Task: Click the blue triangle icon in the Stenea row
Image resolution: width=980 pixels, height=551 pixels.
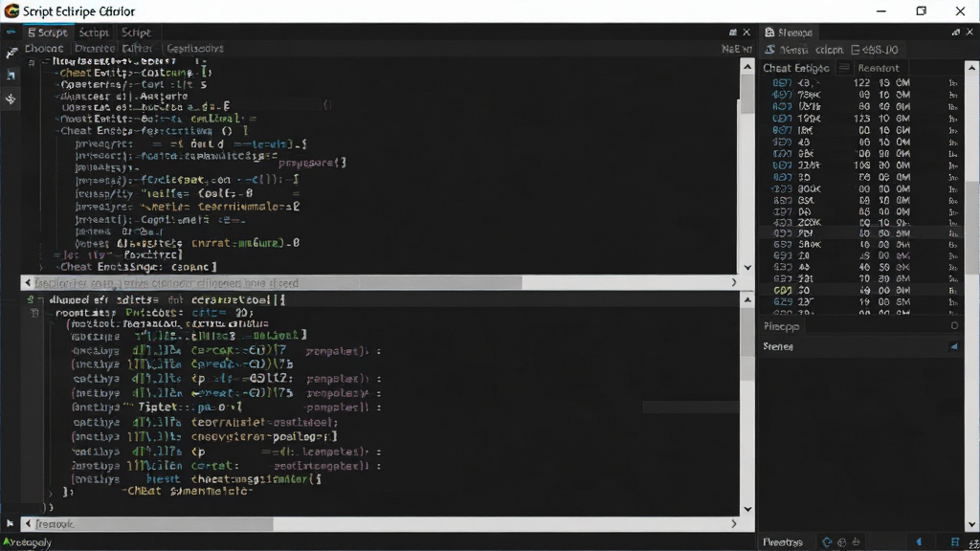Action: coord(954,346)
